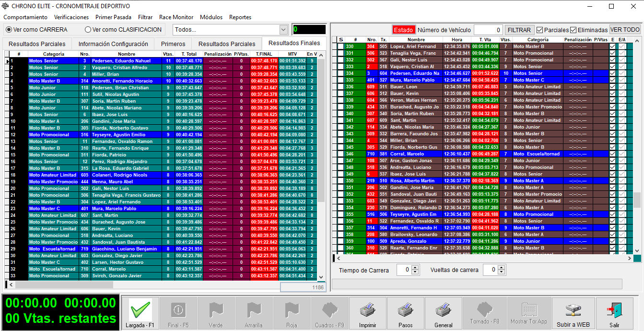Viewport: 644px width, 331px height.
Task: Click the Pasos printer icon
Action: pos(405,310)
